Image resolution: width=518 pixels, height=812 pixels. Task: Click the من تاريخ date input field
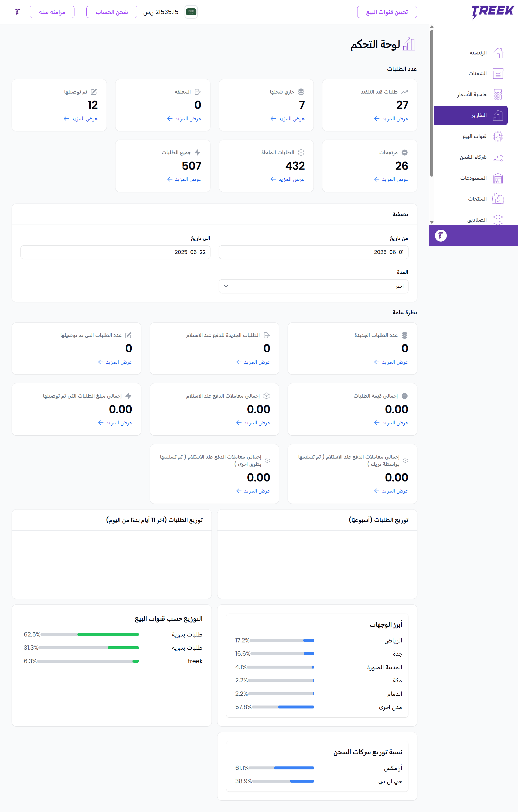click(x=313, y=252)
